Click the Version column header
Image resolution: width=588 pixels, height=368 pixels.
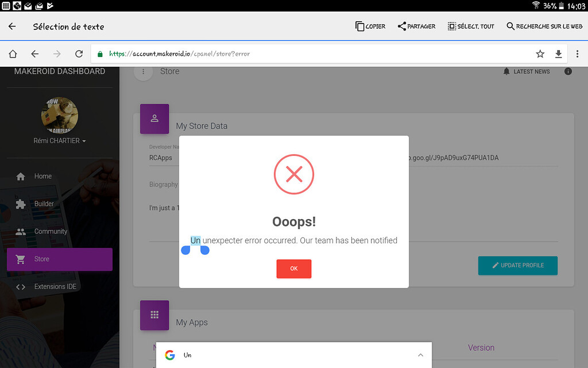pos(481,348)
